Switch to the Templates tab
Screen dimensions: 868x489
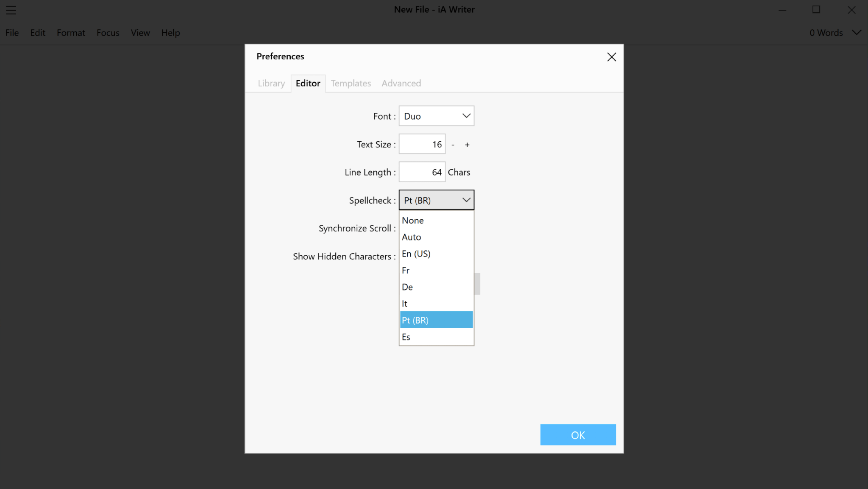[351, 83]
